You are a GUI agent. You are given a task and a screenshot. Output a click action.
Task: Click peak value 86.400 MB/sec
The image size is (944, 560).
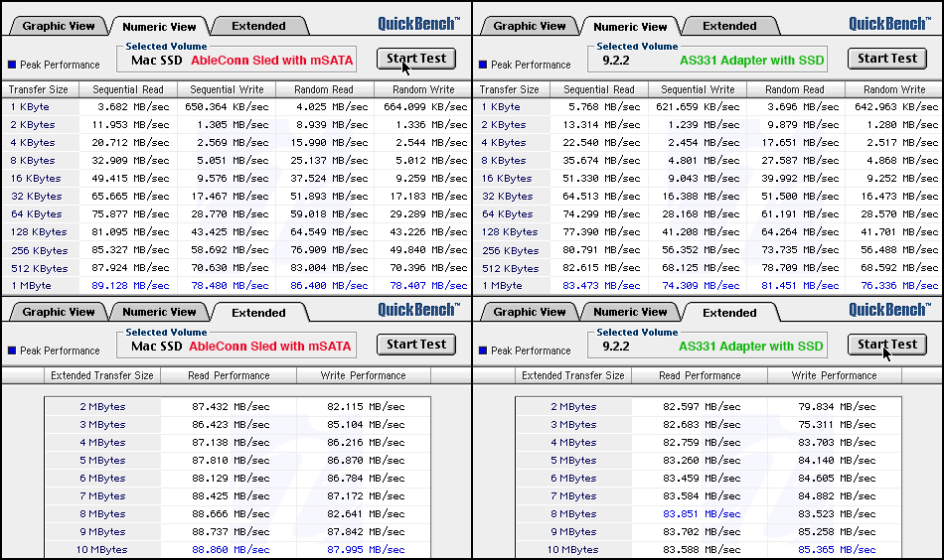[x=329, y=286]
